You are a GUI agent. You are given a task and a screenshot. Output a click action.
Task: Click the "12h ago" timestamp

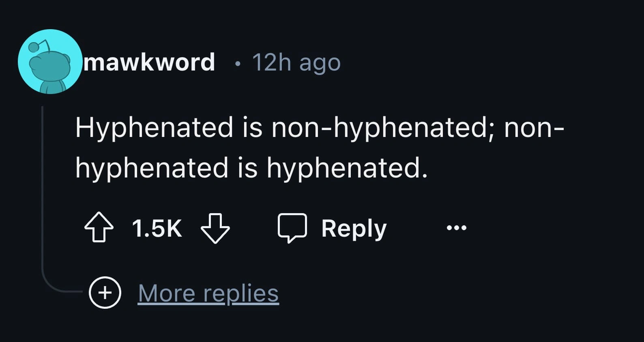tap(296, 63)
